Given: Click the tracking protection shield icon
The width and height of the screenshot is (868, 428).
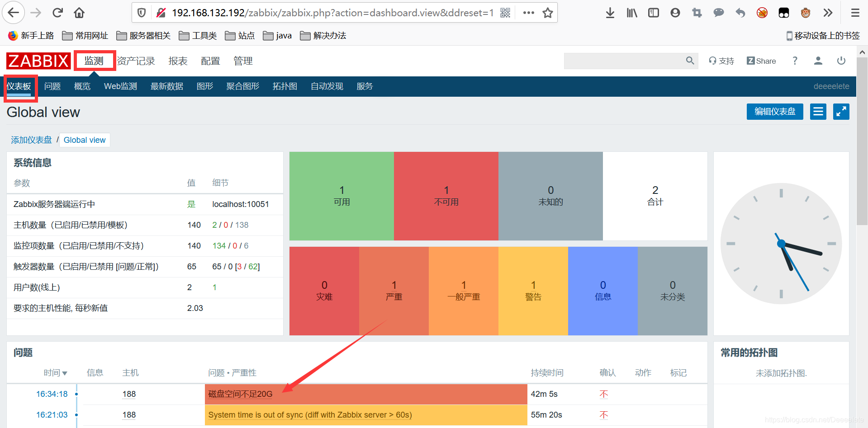Looking at the screenshot, I should [142, 13].
